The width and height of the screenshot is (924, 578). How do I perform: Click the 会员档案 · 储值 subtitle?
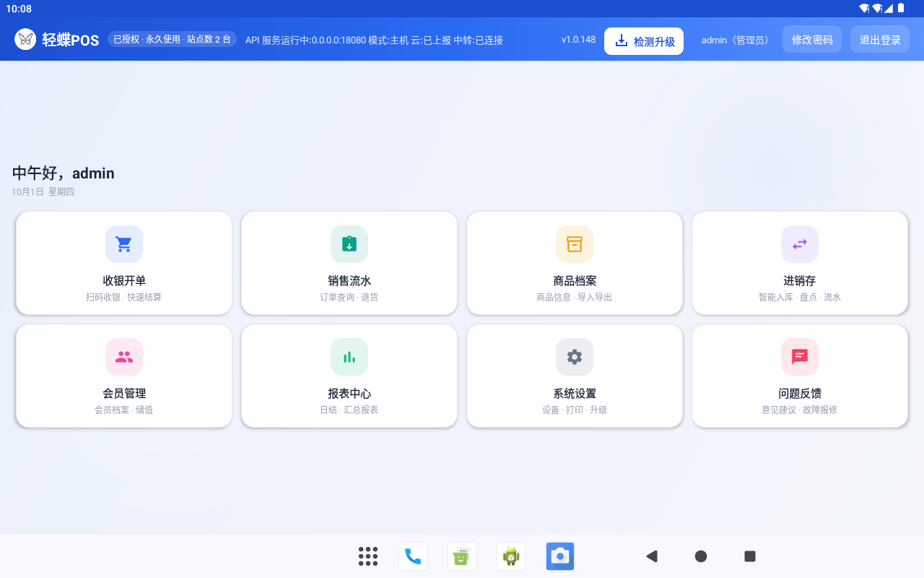pos(124,410)
